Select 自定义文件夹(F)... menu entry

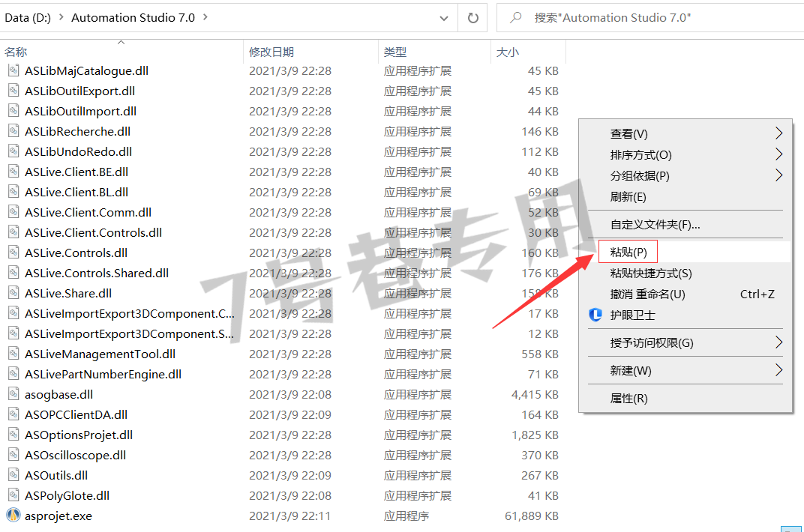(x=685, y=224)
